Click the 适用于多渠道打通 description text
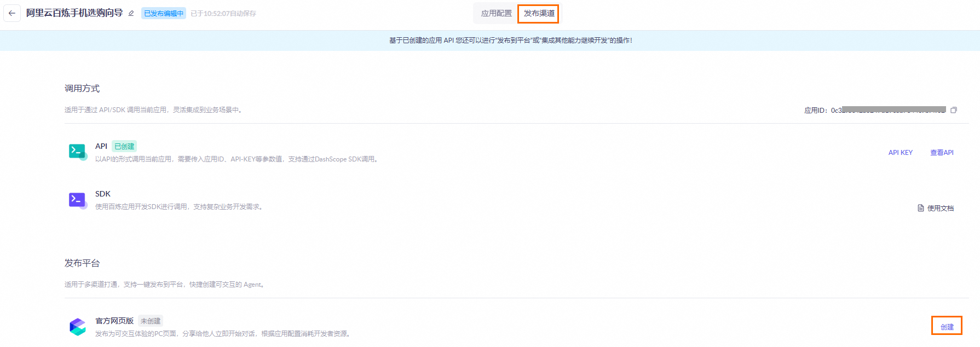This screenshot has height=347, width=980. (165, 285)
